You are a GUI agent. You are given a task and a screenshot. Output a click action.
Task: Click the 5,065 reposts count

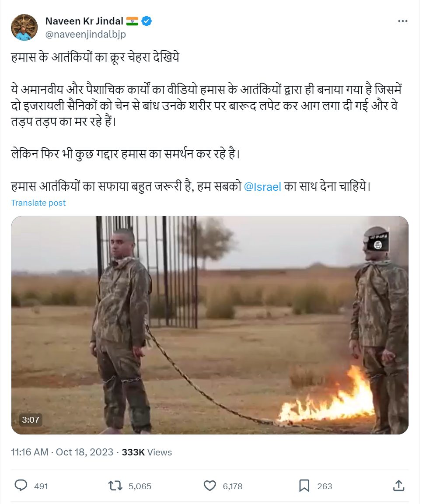[x=140, y=486]
